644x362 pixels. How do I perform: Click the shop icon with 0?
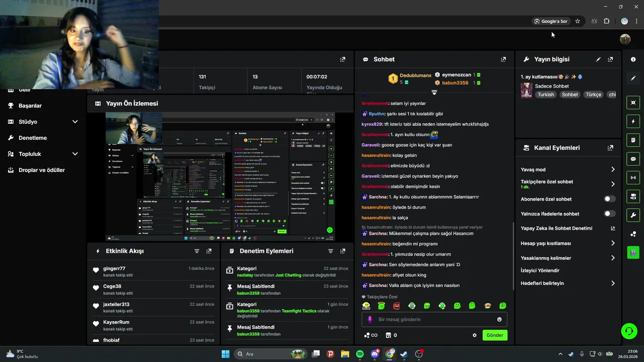pyautogui.click(x=391, y=335)
